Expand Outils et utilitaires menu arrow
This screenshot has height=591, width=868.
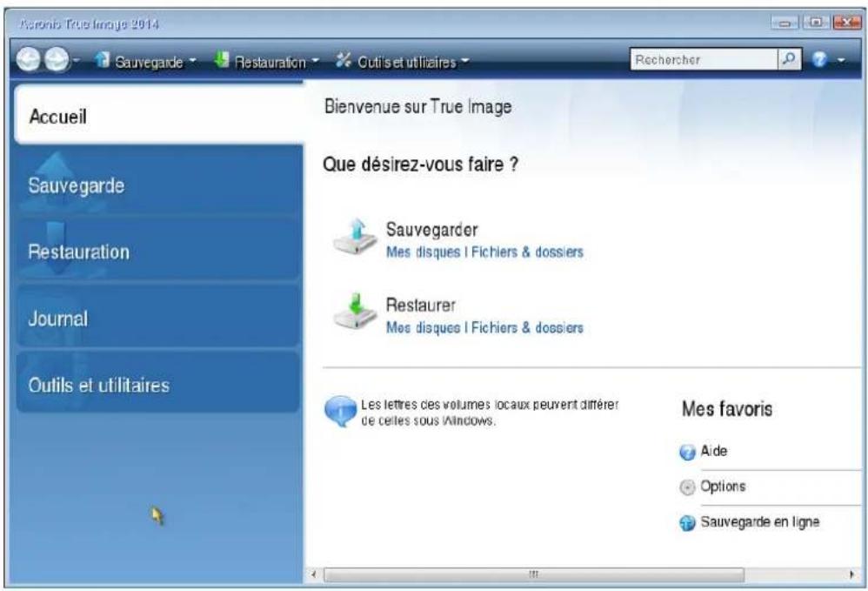[464, 60]
